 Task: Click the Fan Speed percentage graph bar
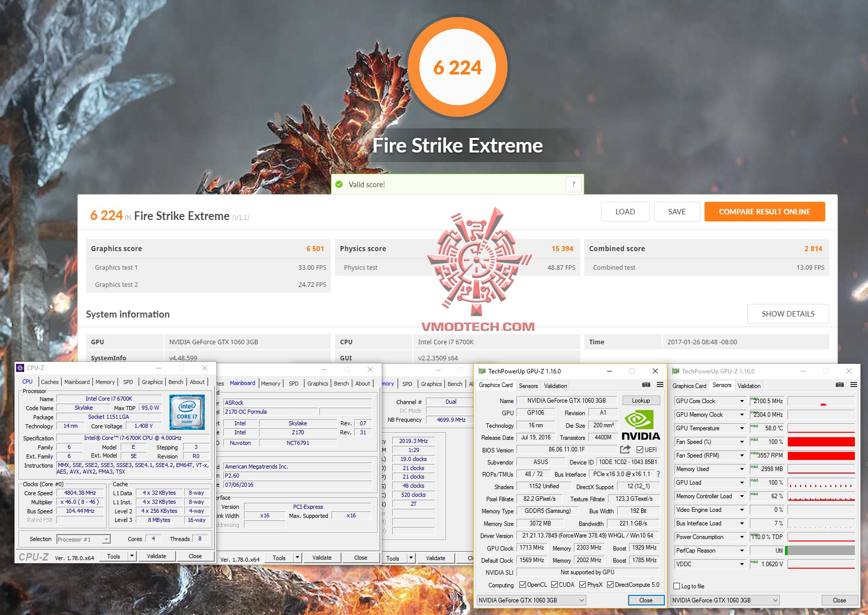(x=821, y=442)
